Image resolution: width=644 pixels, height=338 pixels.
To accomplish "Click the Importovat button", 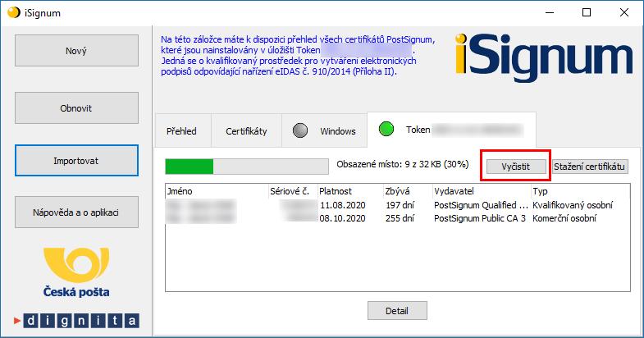I will pos(76,161).
